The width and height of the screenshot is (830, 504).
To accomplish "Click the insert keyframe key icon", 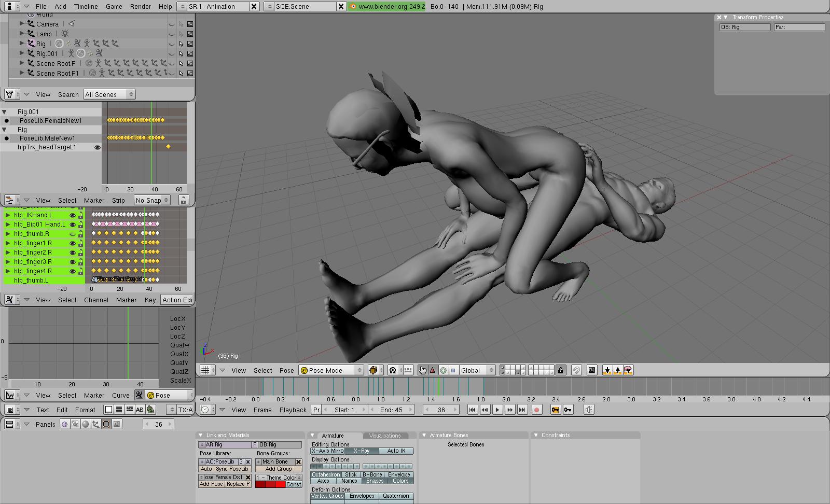I will click(555, 410).
